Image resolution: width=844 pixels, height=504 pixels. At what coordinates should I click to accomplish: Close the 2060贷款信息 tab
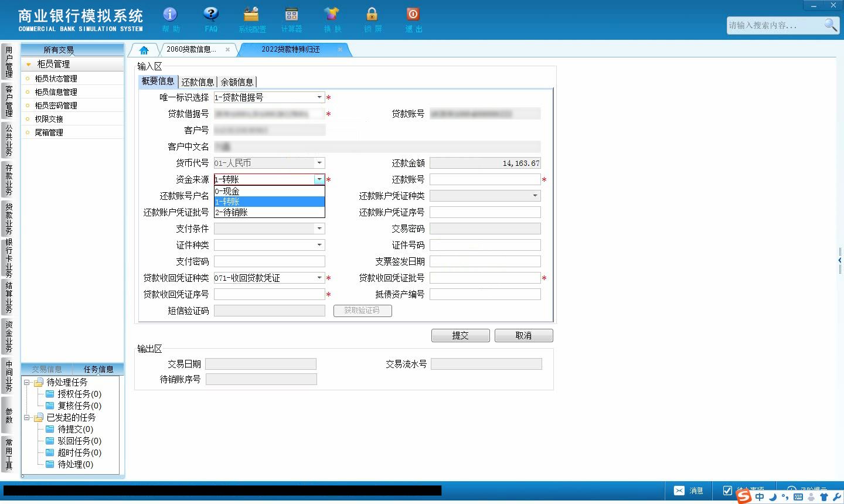click(228, 50)
